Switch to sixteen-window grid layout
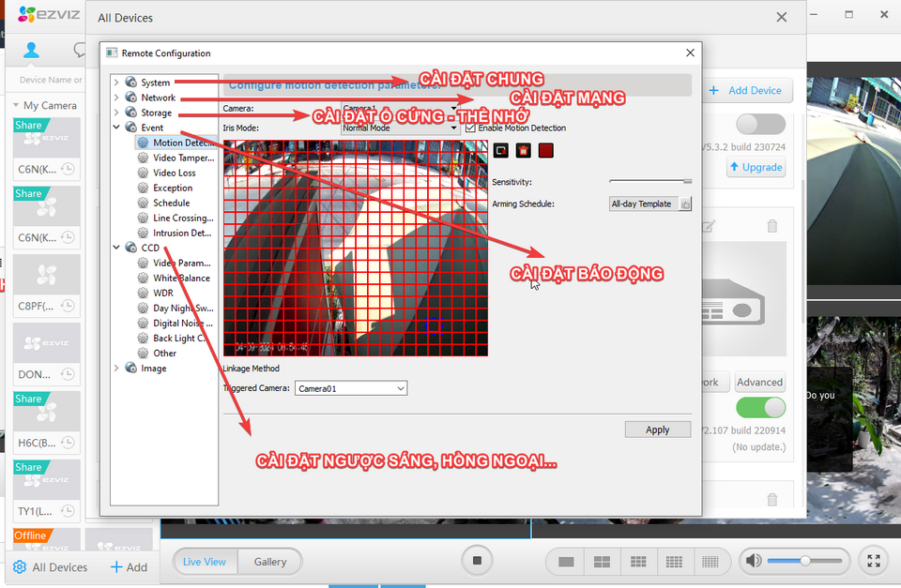The image size is (901, 588). click(x=674, y=562)
